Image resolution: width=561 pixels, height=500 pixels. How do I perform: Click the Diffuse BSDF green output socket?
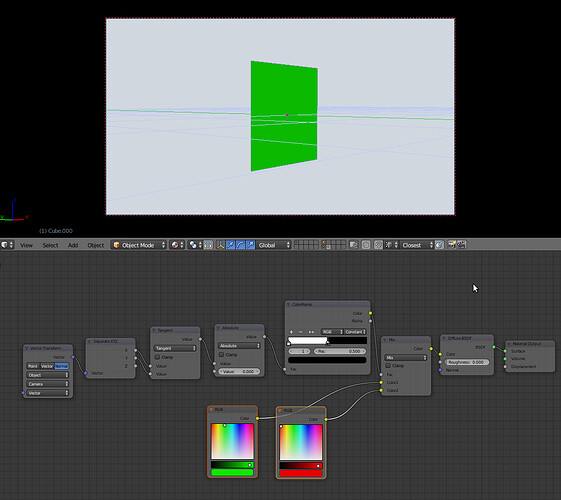494,347
